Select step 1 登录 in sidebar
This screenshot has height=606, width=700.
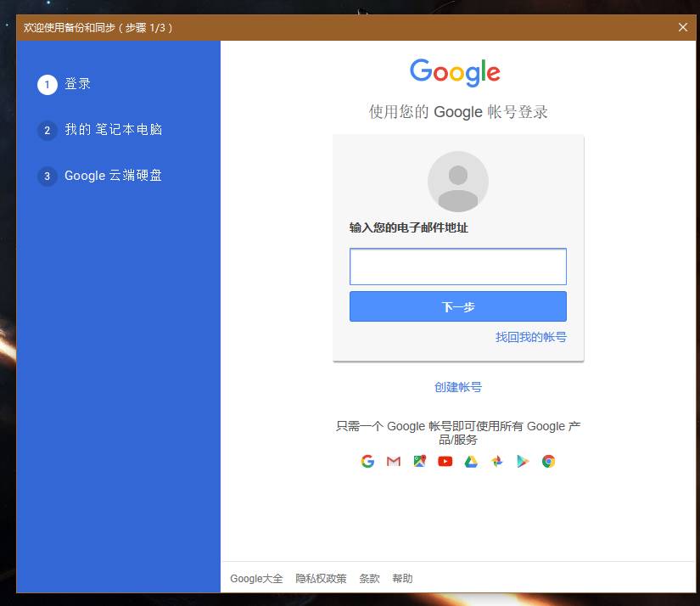[x=64, y=84]
